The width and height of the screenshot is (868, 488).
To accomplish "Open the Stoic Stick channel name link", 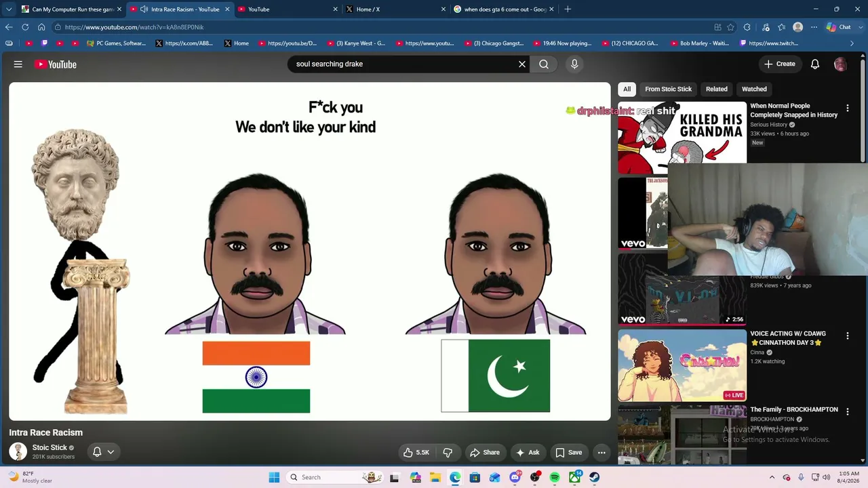I will coord(50,447).
